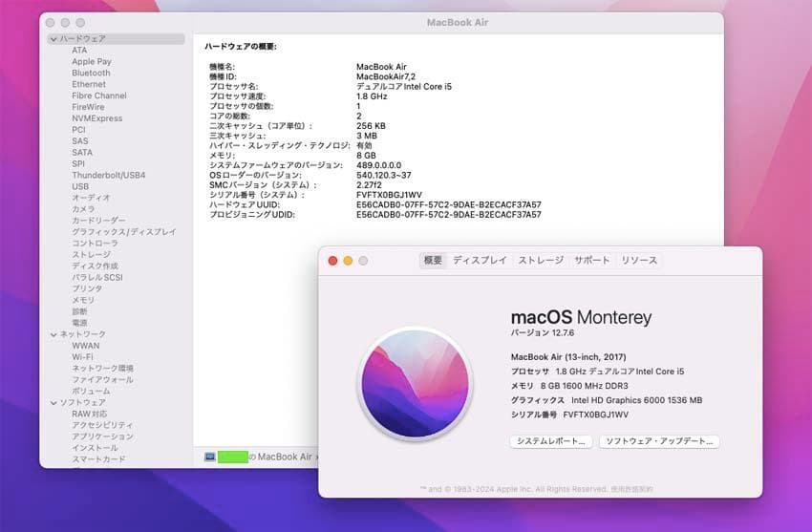
Task: Select ATA in the hardware list
Action: coord(79,51)
